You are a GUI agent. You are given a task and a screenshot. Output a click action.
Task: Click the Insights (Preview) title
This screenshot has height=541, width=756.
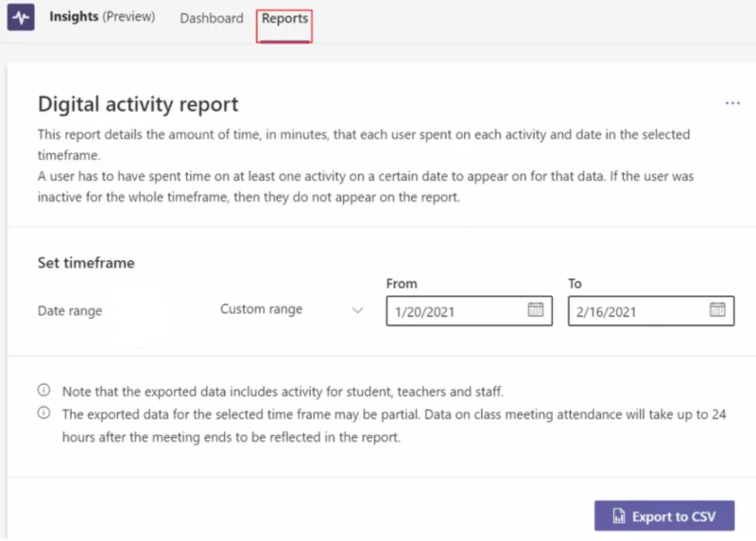pos(102,17)
